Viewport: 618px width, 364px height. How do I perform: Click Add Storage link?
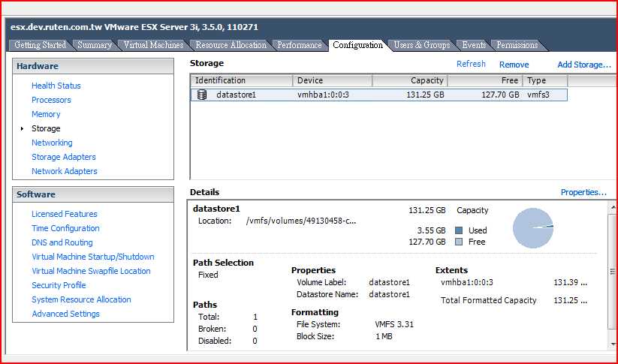click(x=584, y=65)
